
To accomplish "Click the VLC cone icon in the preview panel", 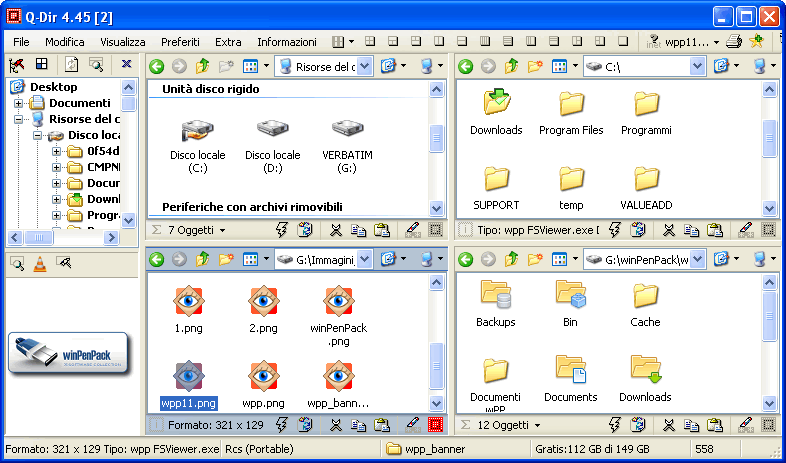I will 40,264.
